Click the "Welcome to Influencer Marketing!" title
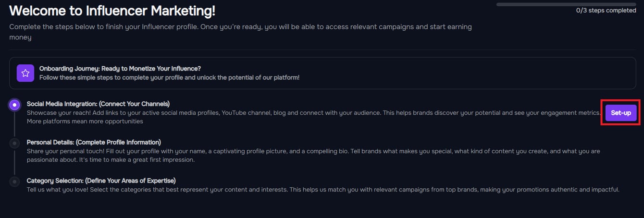This screenshot has height=218, width=644. (x=112, y=10)
